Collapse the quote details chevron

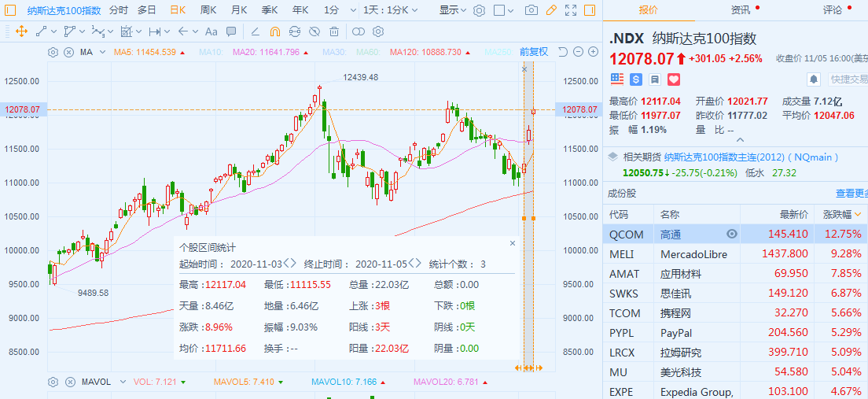tap(740, 141)
